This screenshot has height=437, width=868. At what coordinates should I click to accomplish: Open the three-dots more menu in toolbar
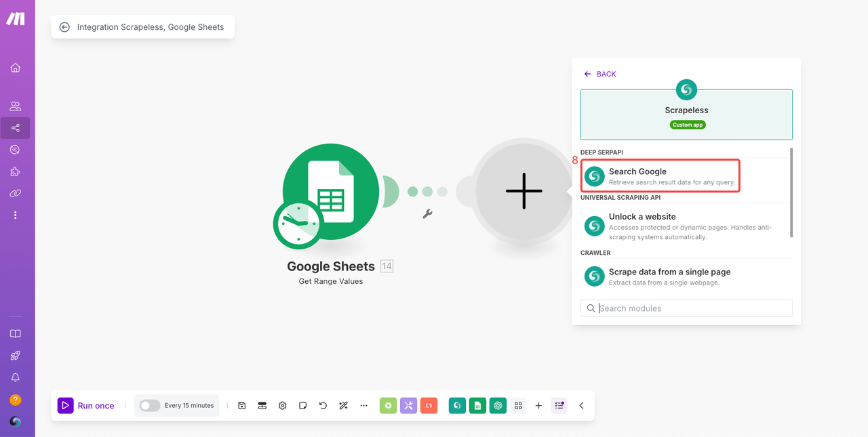click(363, 406)
